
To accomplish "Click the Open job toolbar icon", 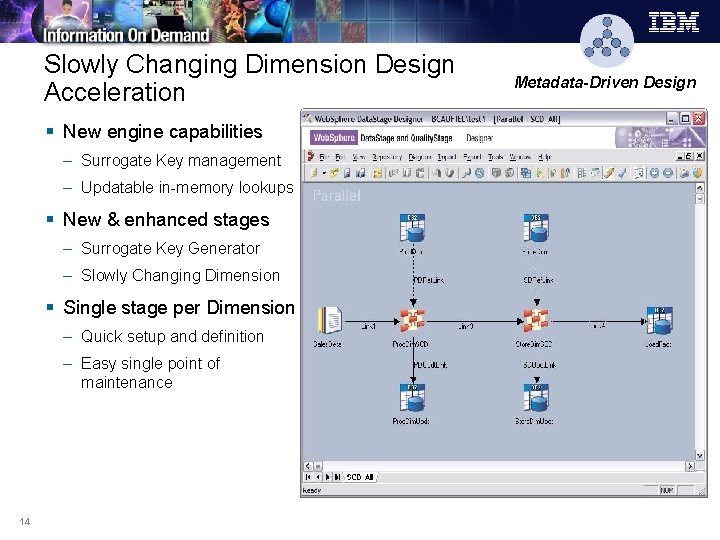I will click(334, 173).
